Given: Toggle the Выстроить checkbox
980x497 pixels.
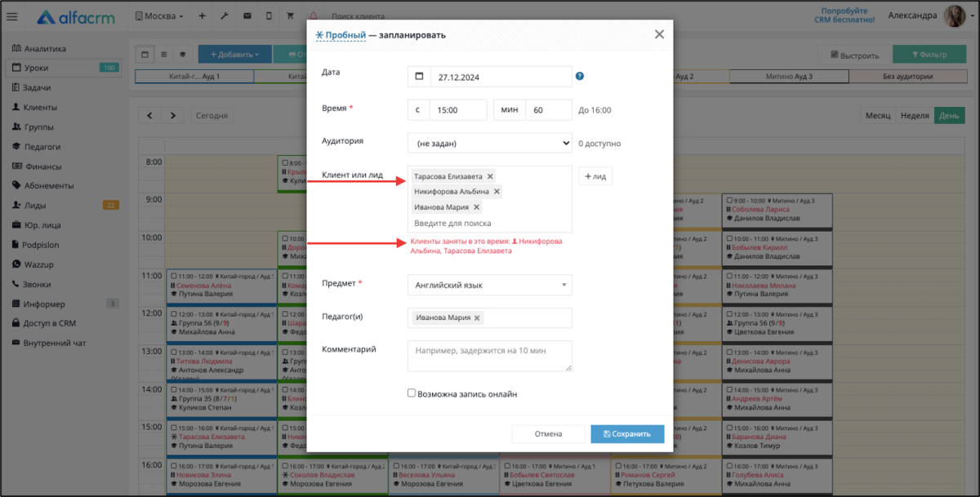Looking at the screenshot, I should click(835, 55).
